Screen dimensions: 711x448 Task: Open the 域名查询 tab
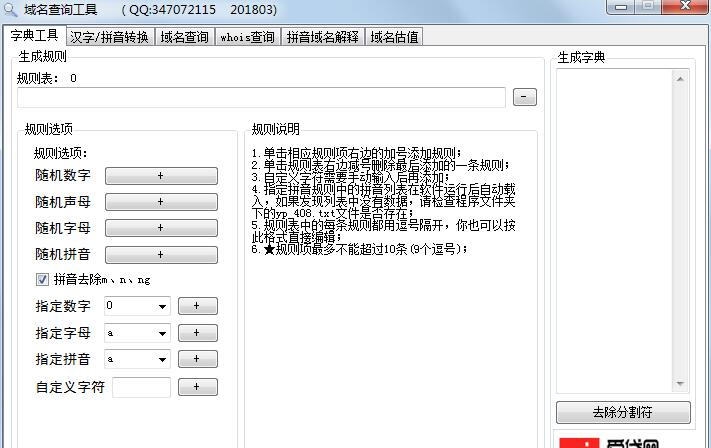[185, 37]
